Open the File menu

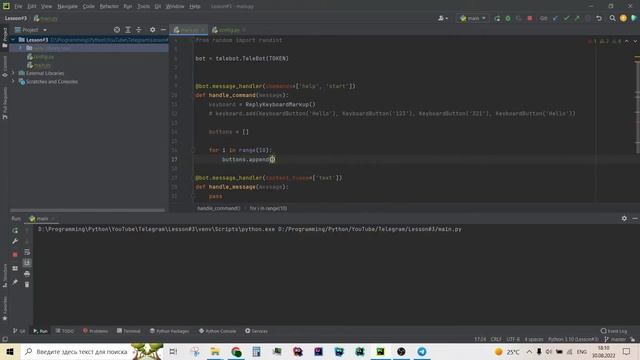[x=18, y=6]
